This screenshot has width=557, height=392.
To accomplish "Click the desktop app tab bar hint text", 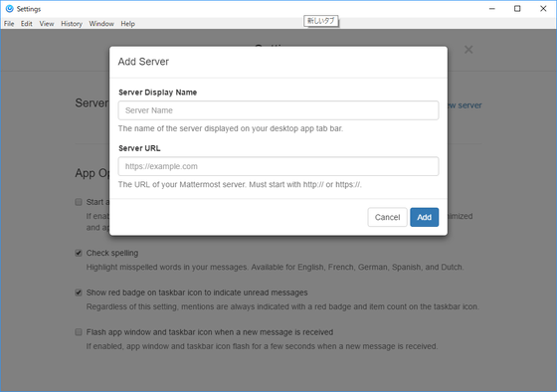I will [231, 128].
